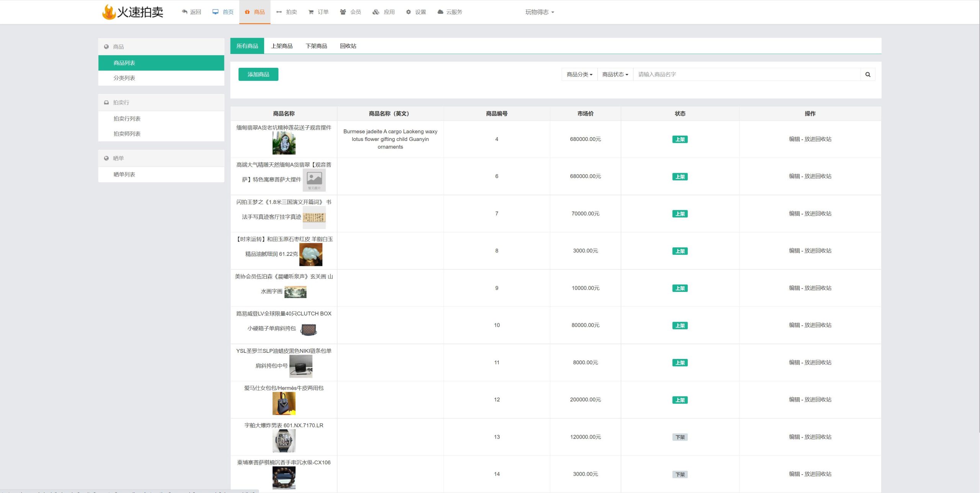Click 编辑 link for product number 9
Viewport: 980px width, 493px height.
790,287
